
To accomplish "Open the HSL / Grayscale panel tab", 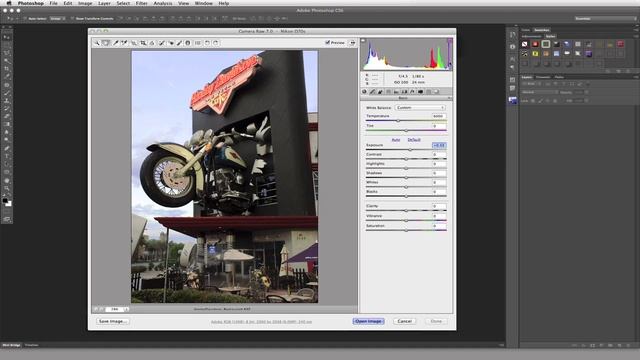I will coord(388,92).
